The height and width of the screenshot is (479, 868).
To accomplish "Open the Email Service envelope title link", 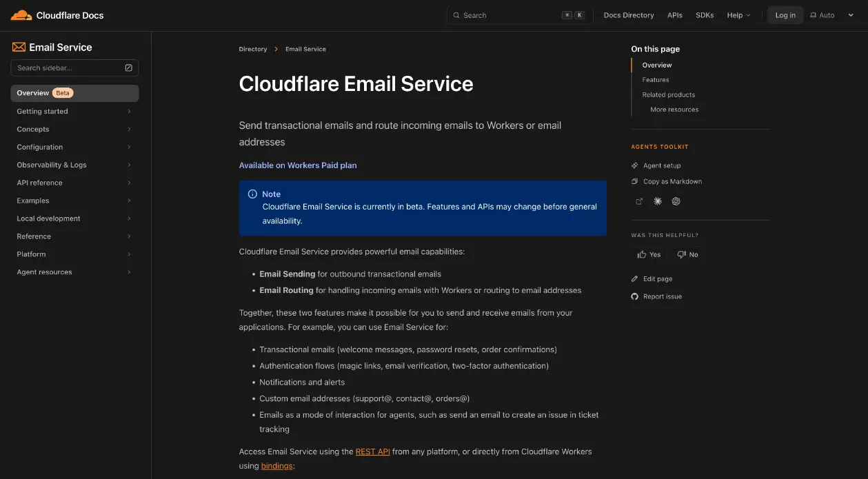I will click(x=52, y=47).
